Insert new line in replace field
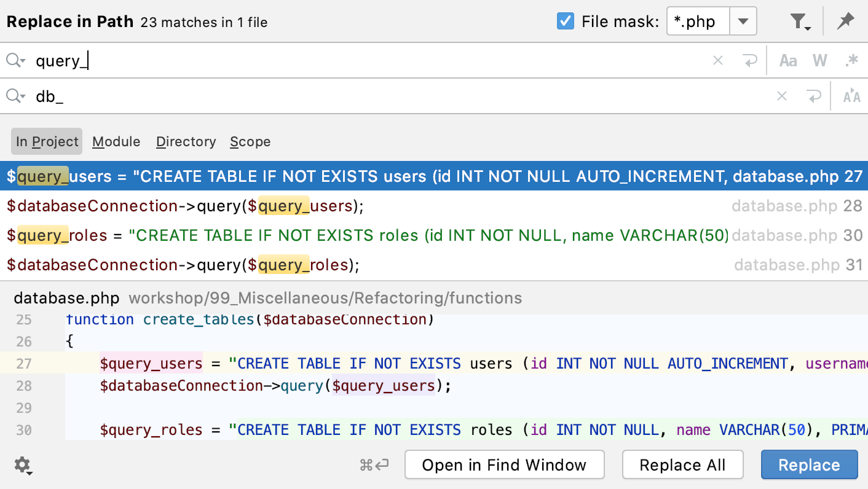 point(814,96)
